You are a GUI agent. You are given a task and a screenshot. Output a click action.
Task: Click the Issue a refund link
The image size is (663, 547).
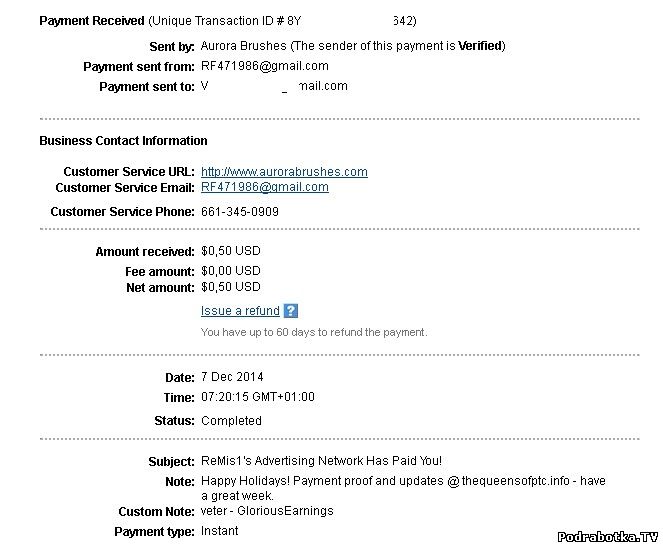(x=240, y=311)
